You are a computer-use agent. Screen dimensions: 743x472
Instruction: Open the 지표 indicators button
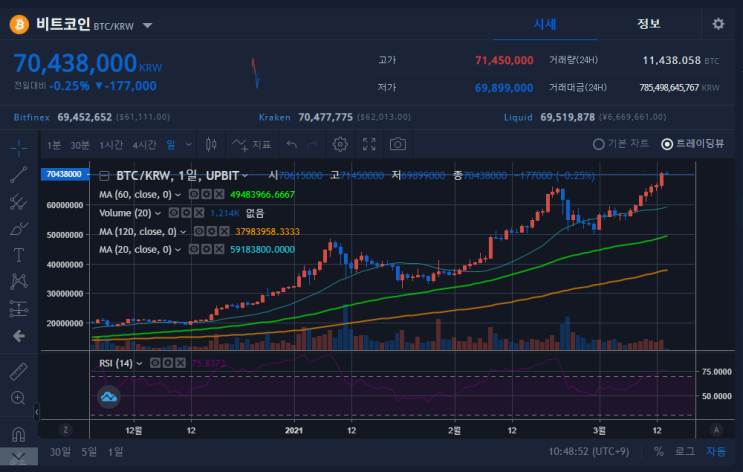pos(252,144)
